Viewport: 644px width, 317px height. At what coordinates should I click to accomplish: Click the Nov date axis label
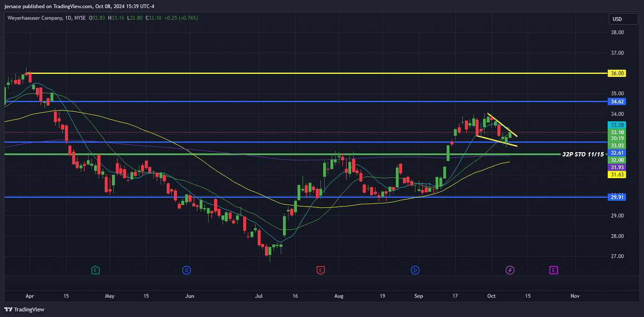(x=575, y=296)
